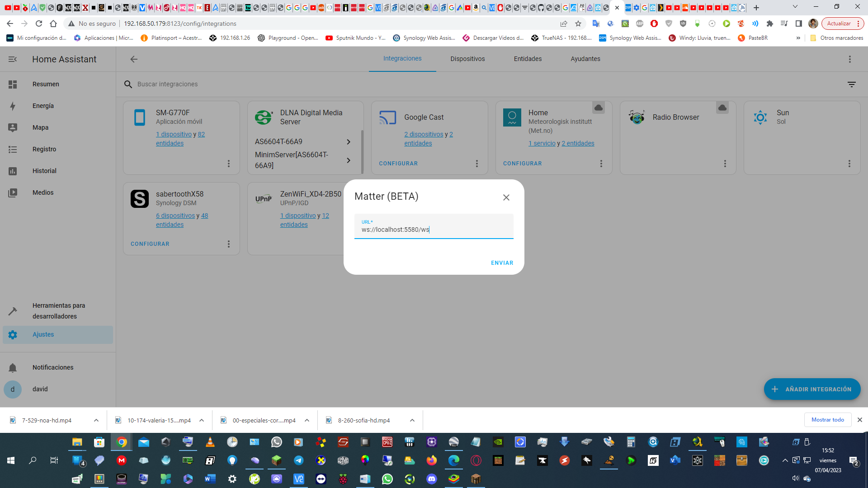Viewport: 868px width, 488px height.
Task: Open the three-dot menu on the sabertoothX58 card
Action: [228, 244]
